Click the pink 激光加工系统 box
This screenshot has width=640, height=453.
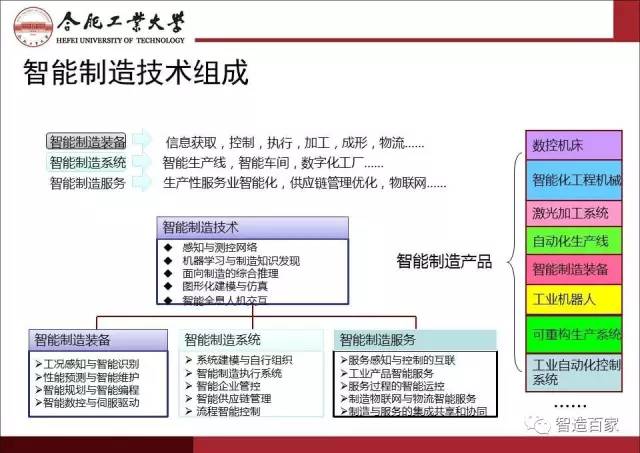(x=574, y=212)
